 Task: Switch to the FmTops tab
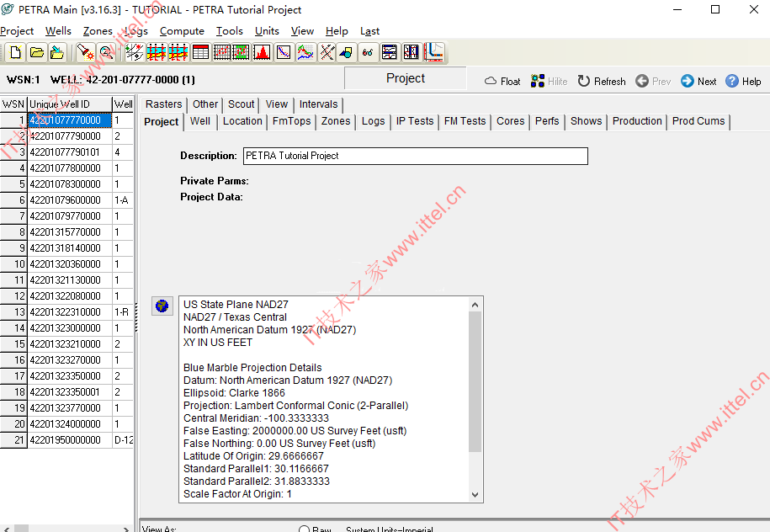291,121
